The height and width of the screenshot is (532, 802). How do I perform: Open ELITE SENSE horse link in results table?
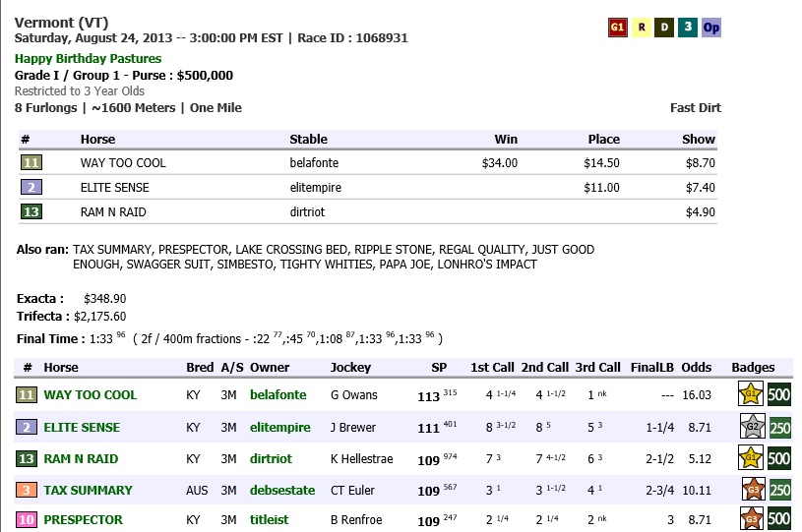tap(82, 428)
